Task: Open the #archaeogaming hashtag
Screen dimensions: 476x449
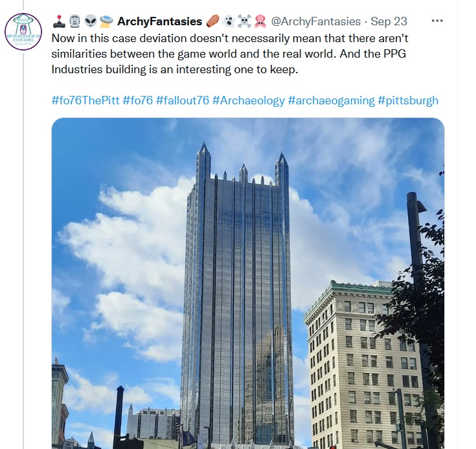Action: [x=331, y=100]
